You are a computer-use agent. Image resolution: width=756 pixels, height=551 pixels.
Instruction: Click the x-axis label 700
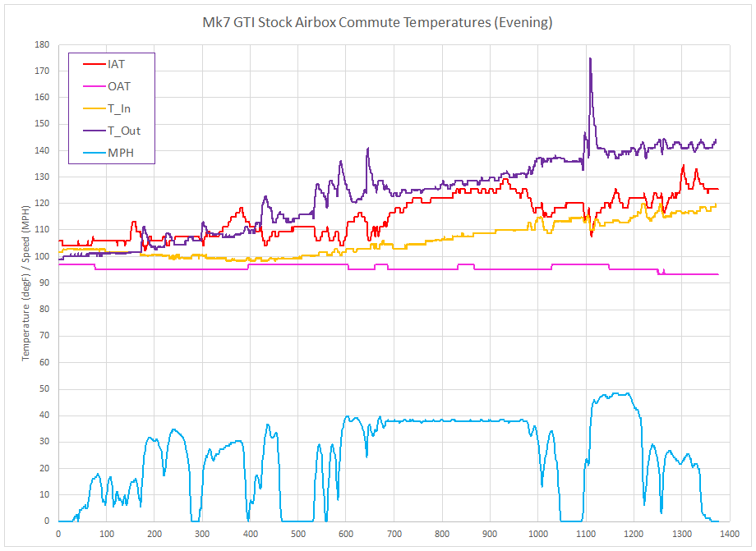[394, 534]
